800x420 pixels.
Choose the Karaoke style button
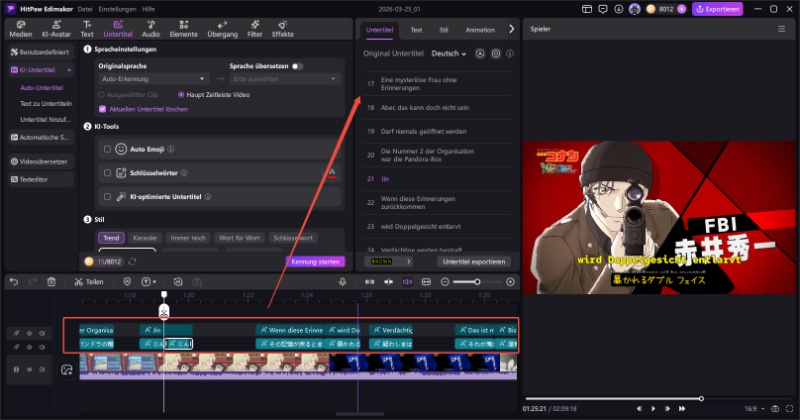pos(144,238)
